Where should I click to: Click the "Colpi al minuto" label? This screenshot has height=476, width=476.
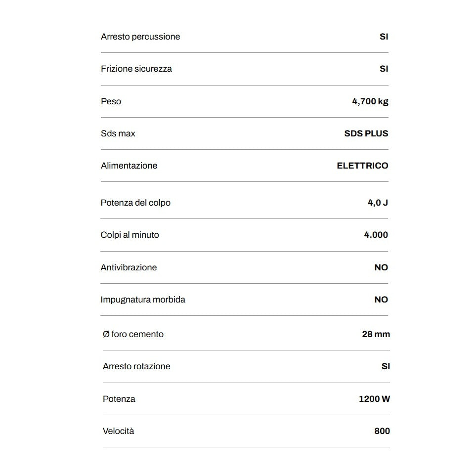coord(130,235)
